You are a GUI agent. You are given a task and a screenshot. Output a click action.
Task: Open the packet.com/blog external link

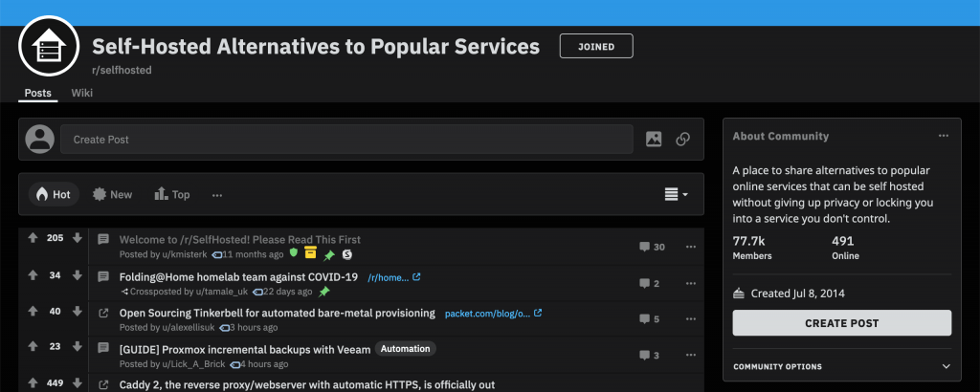click(x=493, y=314)
